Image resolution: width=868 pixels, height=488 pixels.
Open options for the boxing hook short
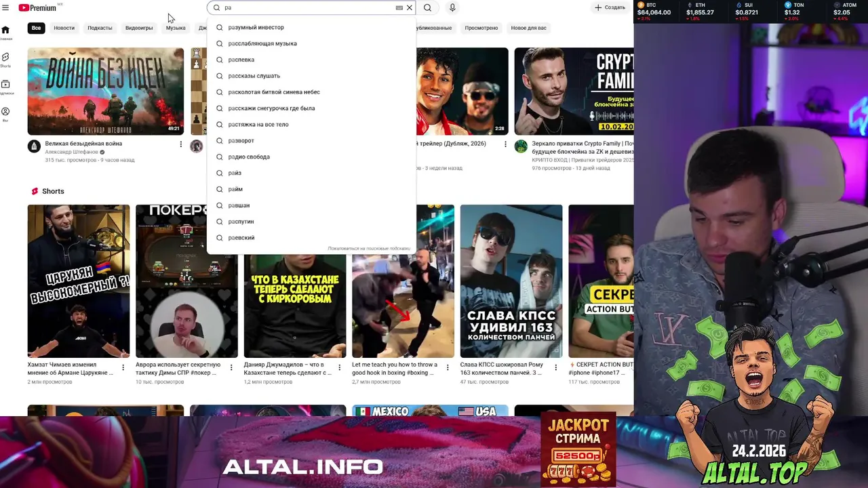click(x=448, y=368)
